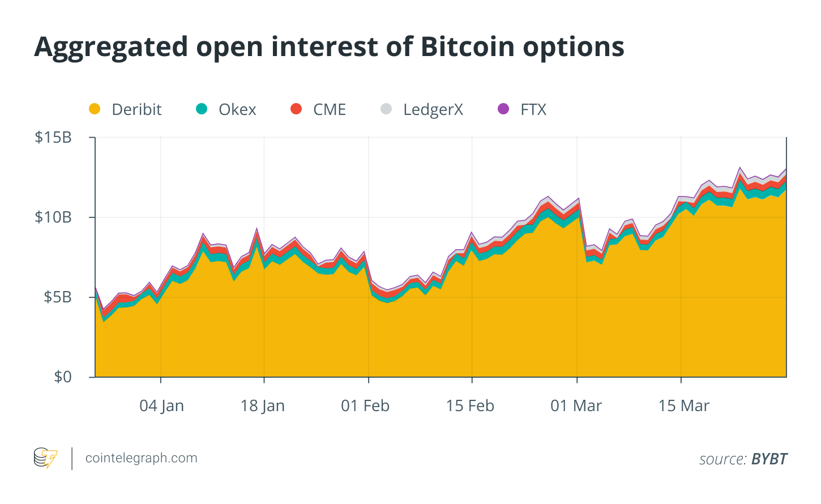
Task: Click the gray LedgerX legend dot
Action: coord(386,109)
